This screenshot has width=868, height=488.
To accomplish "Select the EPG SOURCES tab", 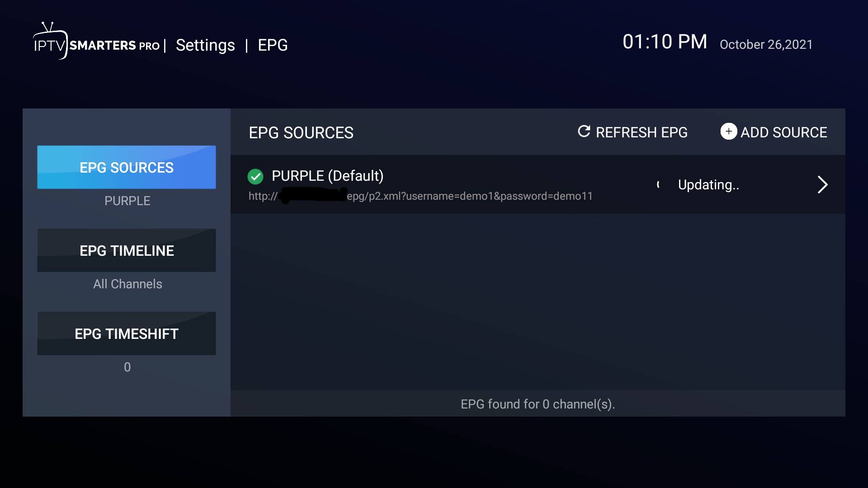I will pos(127,167).
